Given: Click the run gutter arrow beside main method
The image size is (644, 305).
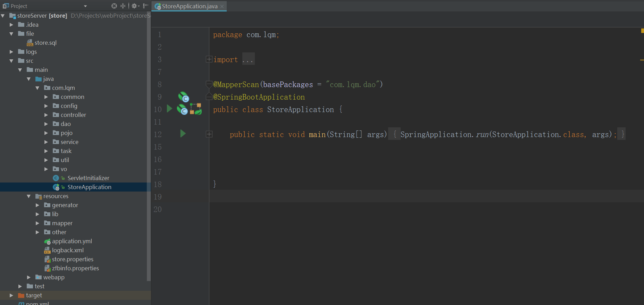Looking at the screenshot, I should [183, 134].
